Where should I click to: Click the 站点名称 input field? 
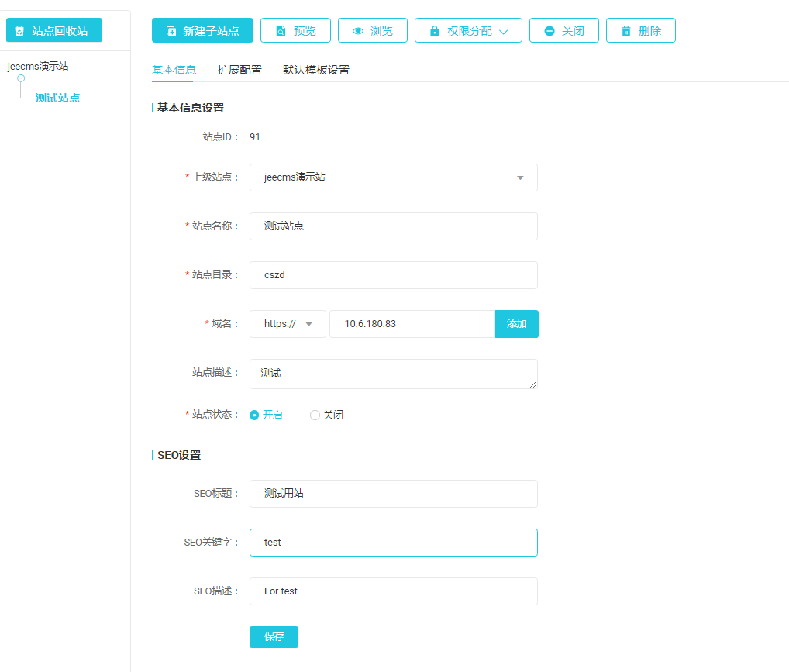[393, 226]
